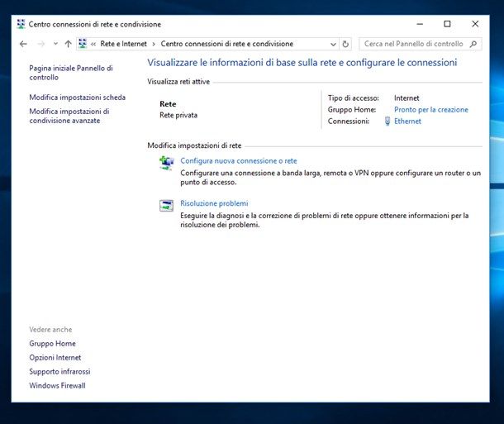
Task: Open Modifica impostazioni di condivisione avanzate
Action: (69, 116)
